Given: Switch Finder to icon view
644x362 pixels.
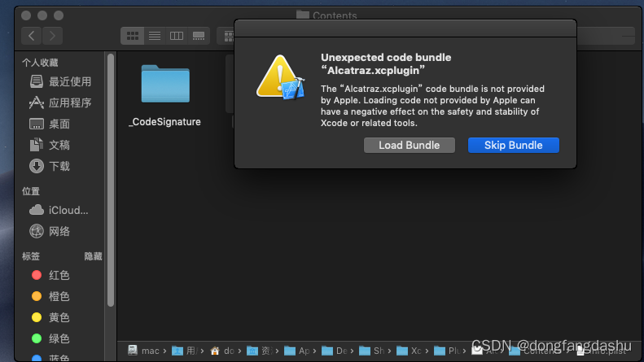Looking at the screenshot, I should point(132,36).
